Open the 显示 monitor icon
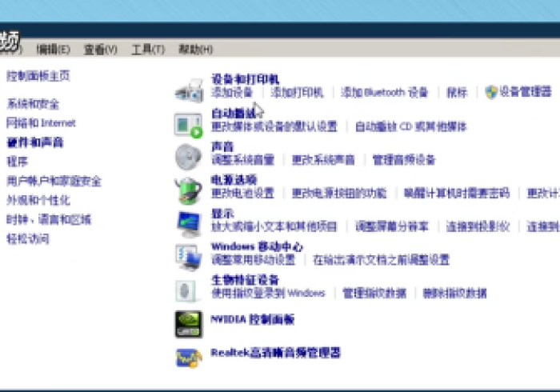560x392 pixels. tap(189, 222)
